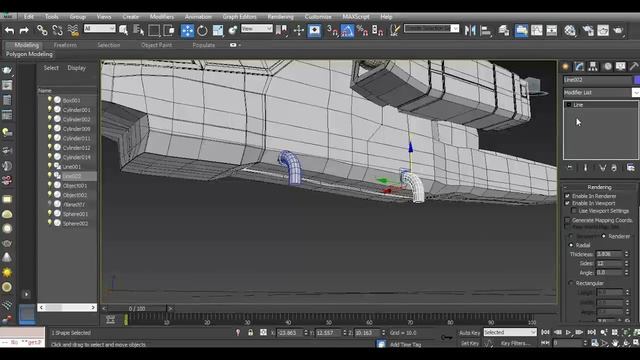
Task: Open the Modify command panel tab
Action: coord(580,67)
